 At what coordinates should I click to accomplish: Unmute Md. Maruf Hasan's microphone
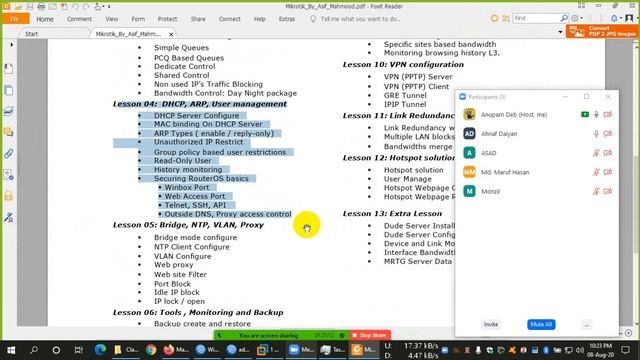(x=596, y=172)
